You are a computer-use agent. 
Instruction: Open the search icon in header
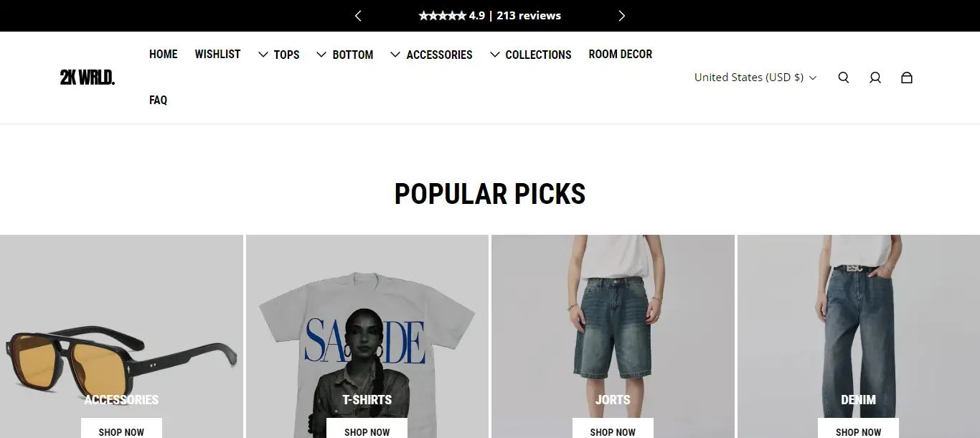click(844, 78)
